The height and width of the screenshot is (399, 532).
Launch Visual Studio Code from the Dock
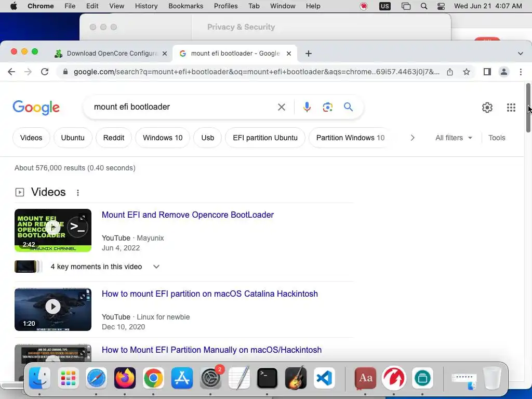coord(324,378)
